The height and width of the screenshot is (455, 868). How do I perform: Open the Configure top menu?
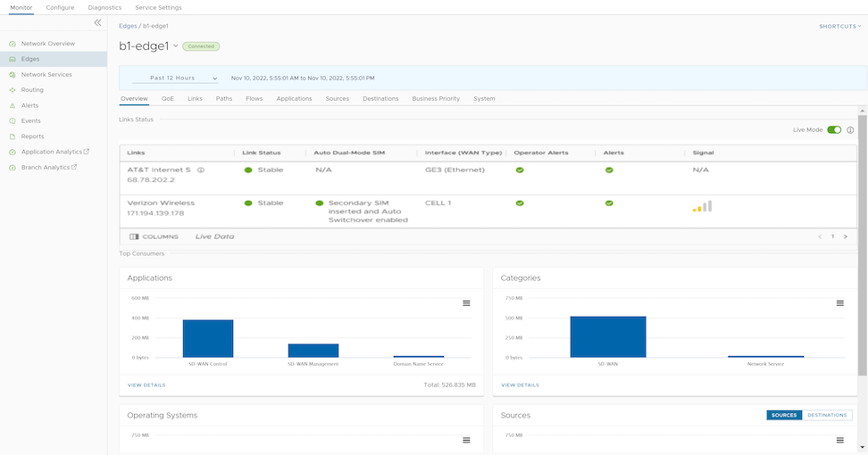(x=60, y=7)
